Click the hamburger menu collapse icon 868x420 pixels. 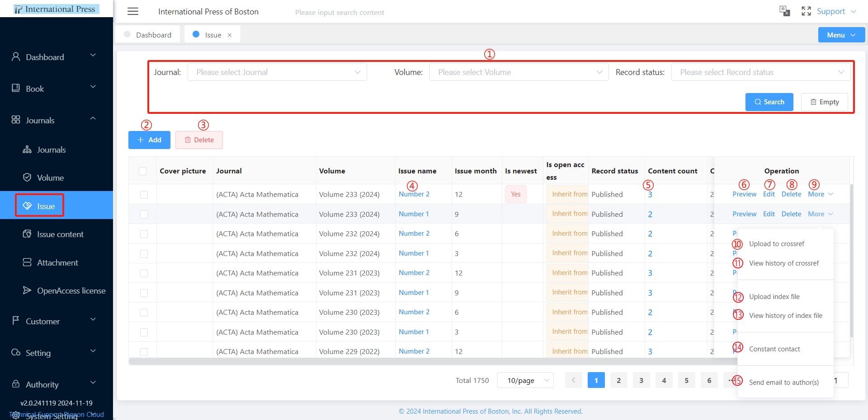tap(133, 11)
